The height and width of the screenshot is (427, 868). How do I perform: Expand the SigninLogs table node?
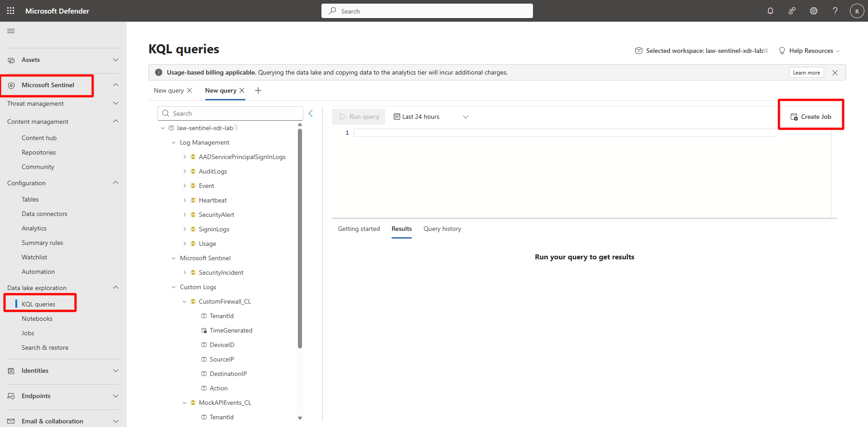tap(184, 229)
